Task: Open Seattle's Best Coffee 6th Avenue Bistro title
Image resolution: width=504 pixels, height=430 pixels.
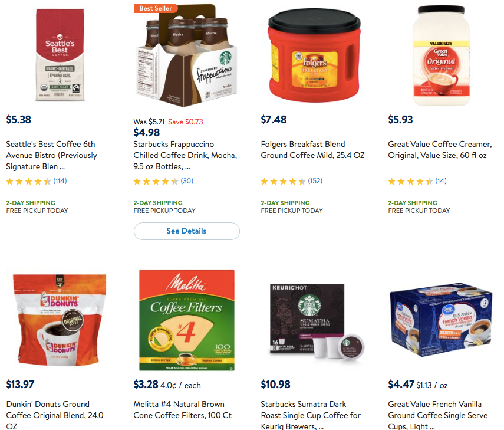Action: tap(52, 155)
